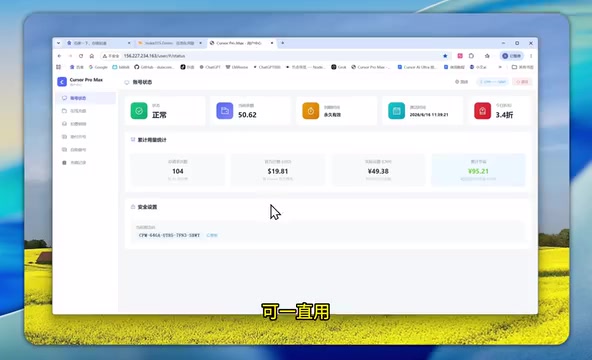Click the ¥49.38 cost value
This screenshot has height=360, width=592.
point(378,171)
